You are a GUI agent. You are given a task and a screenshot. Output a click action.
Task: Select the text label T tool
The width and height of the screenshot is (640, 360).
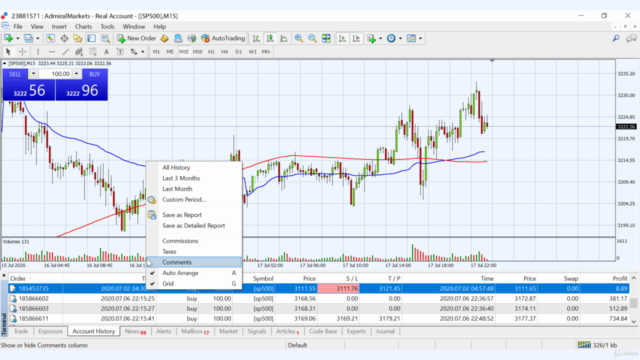(x=120, y=52)
